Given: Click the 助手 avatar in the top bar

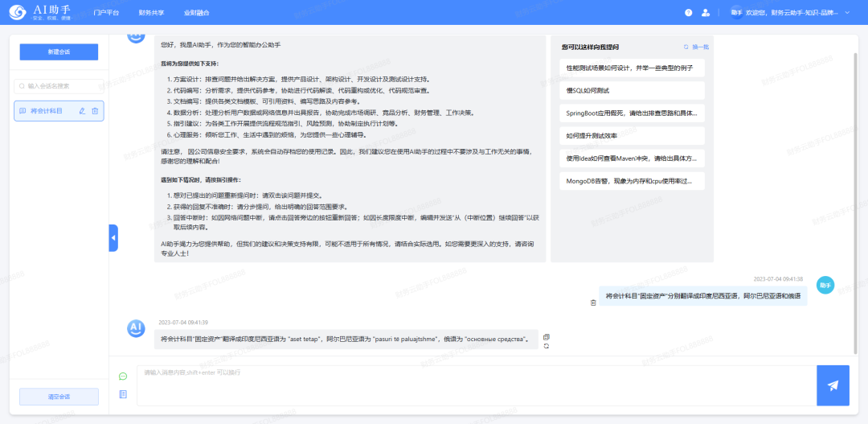Looking at the screenshot, I should 736,12.
